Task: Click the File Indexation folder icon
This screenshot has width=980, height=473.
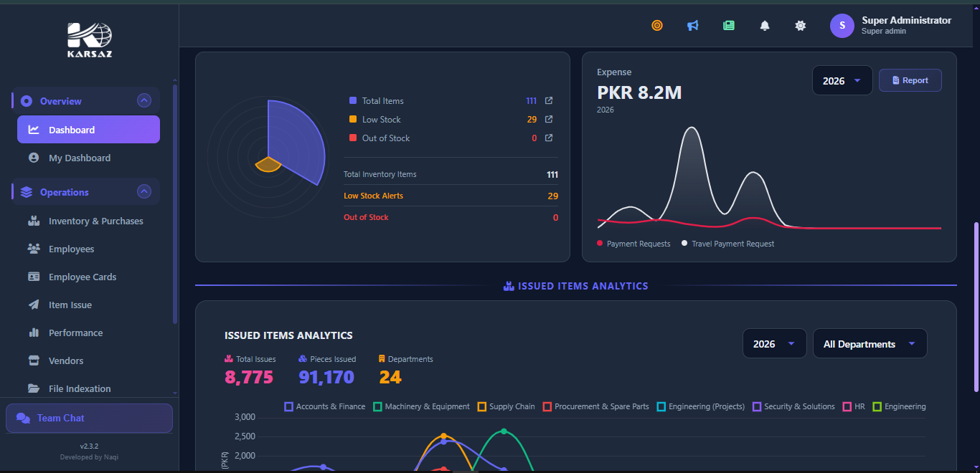Action: pyautogui.click(x=34, y=388)
